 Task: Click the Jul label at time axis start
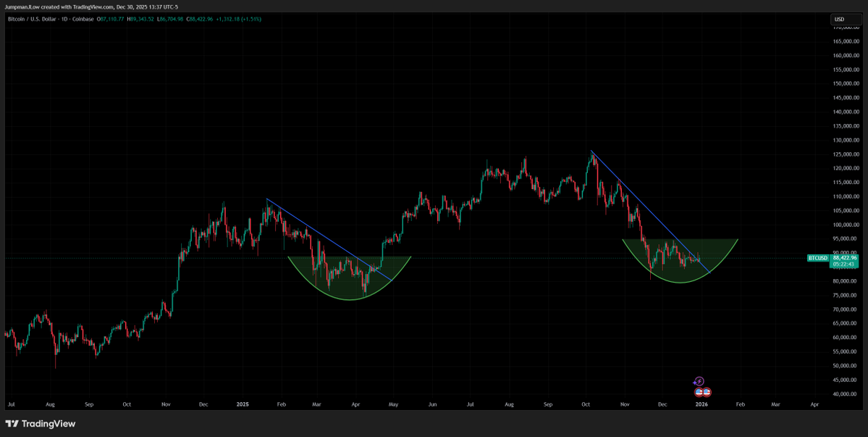tap(12, 405)
